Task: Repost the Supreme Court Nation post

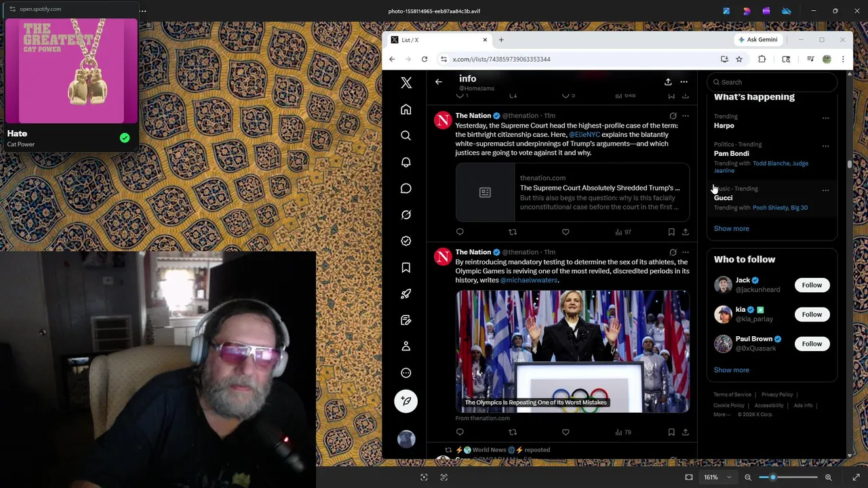Action: (513, 232)
